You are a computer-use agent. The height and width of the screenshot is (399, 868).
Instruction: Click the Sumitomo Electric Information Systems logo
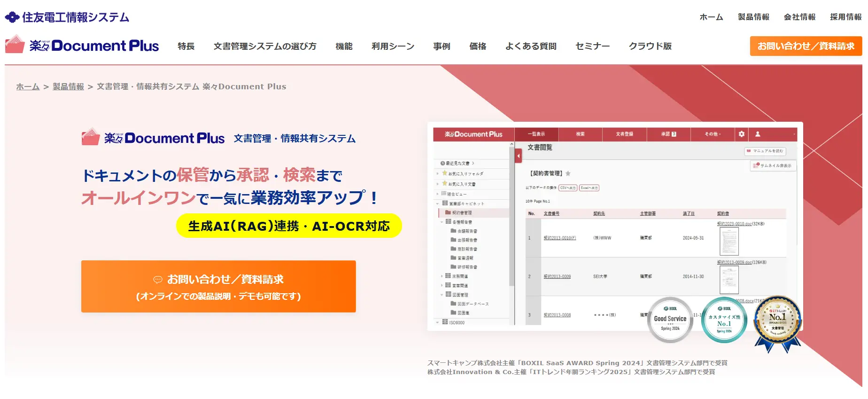(67, 17)
